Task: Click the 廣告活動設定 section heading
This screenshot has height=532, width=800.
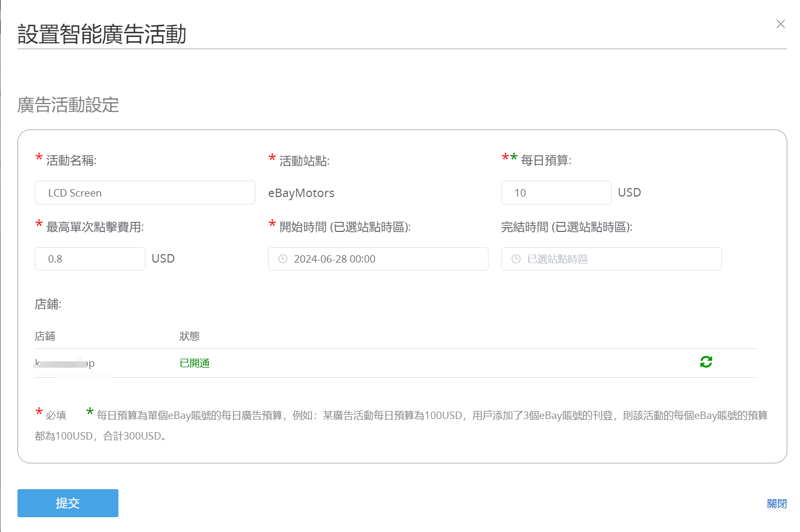Action: (x=68, y=105)
